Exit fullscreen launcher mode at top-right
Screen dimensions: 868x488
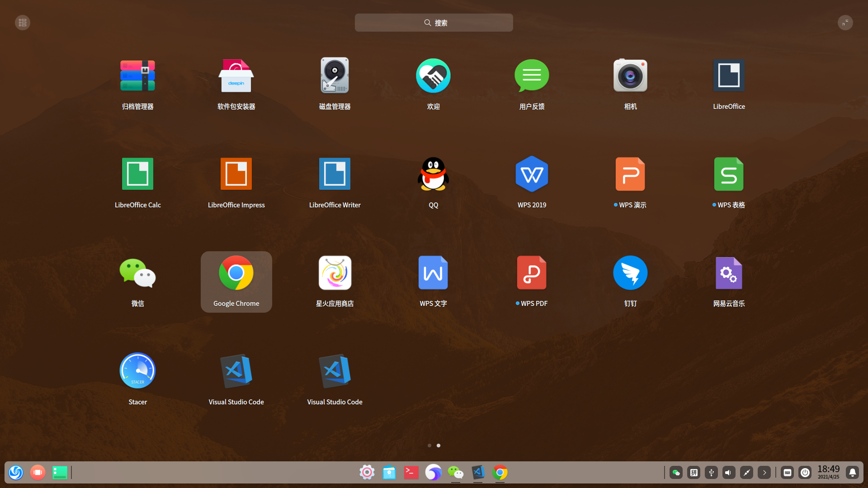[845, 23]
